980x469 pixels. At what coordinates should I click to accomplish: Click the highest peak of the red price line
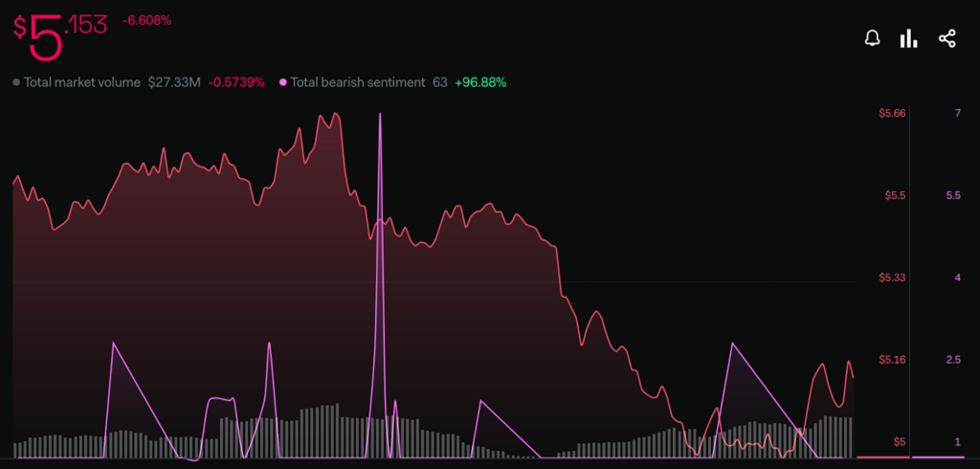336,113
